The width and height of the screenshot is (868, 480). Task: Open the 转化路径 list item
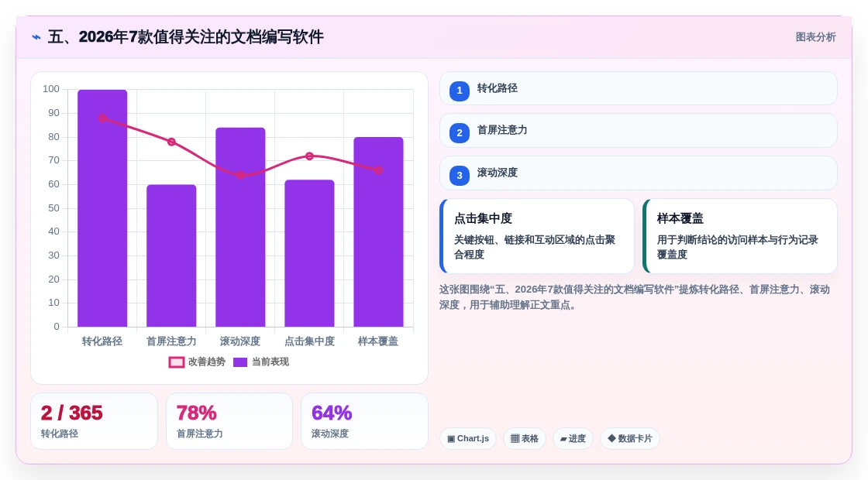coord(639,88)
